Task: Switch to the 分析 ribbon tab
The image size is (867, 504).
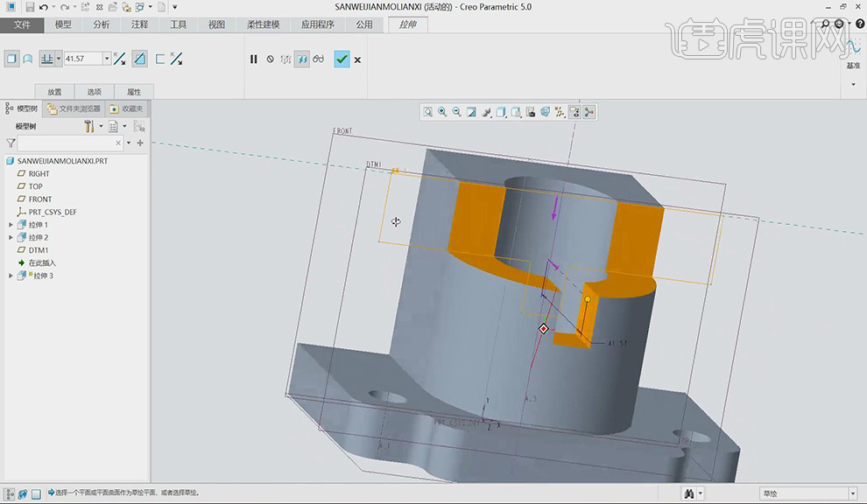Action: coord(102,24)
